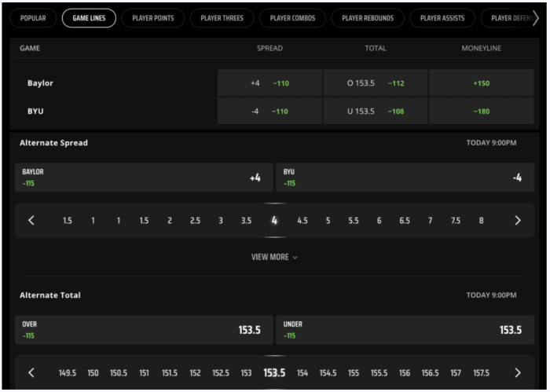Choose 154.5 on alternate total slider
The height and width of the screenshot is (392, 550).
tap(328, 372)
